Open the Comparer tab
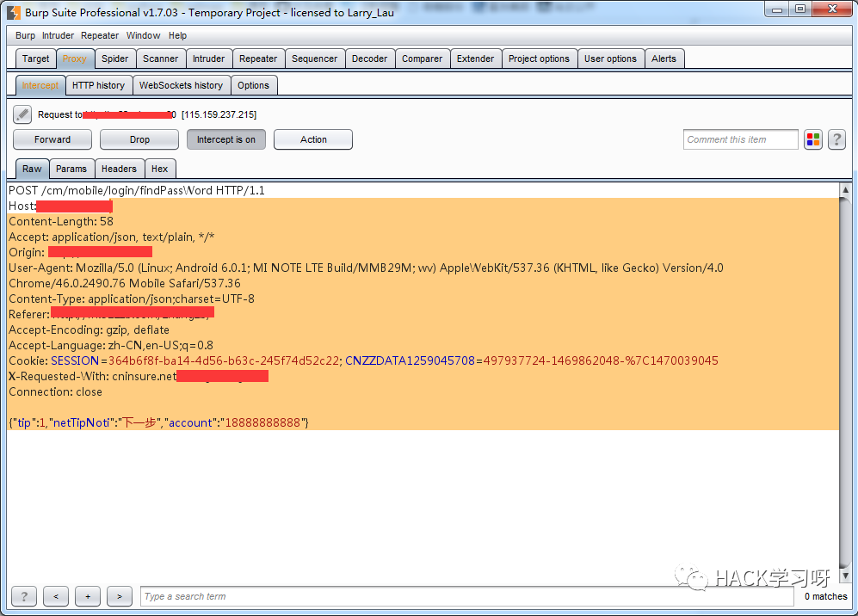The width and height of the screenshot is (858, 616). point(422,59)
